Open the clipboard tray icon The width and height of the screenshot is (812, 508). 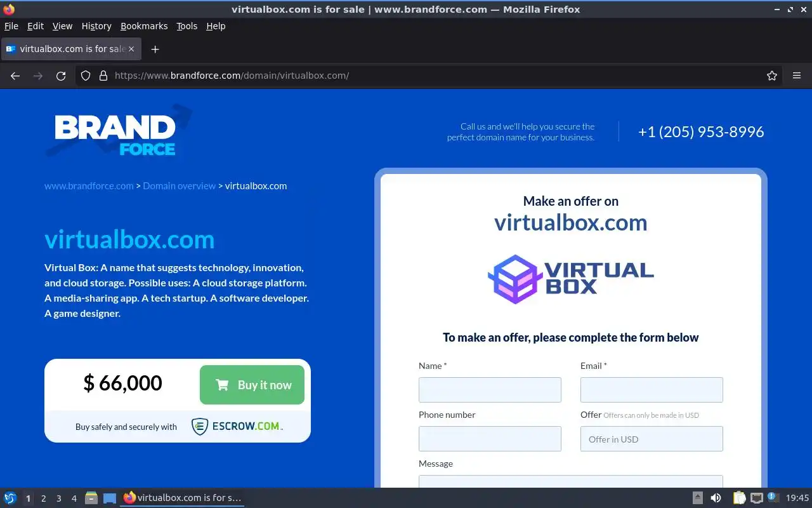click(x=739, y=498)
